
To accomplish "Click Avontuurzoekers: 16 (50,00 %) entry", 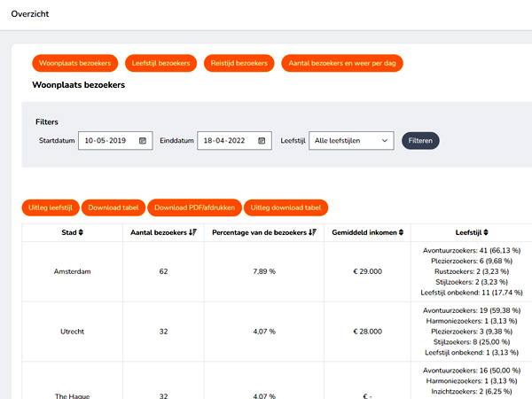I will coord(472,371).
